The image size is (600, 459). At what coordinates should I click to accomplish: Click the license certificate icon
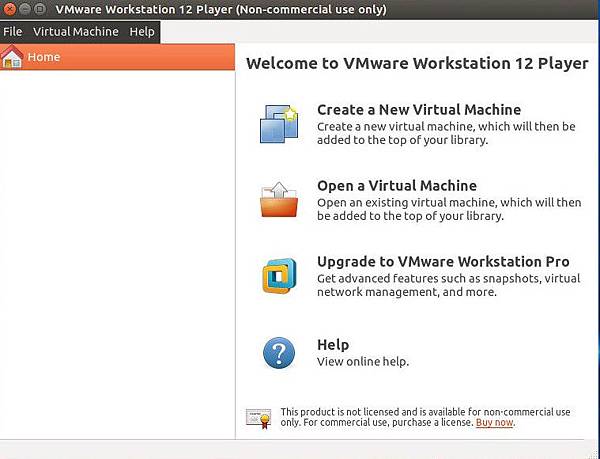[259, 418]
